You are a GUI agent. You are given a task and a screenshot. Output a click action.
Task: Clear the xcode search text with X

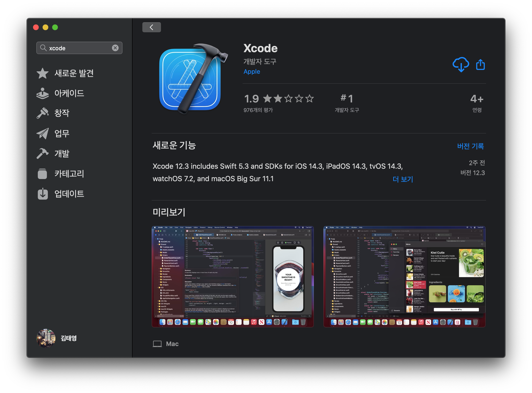click(x=115, y=48)
